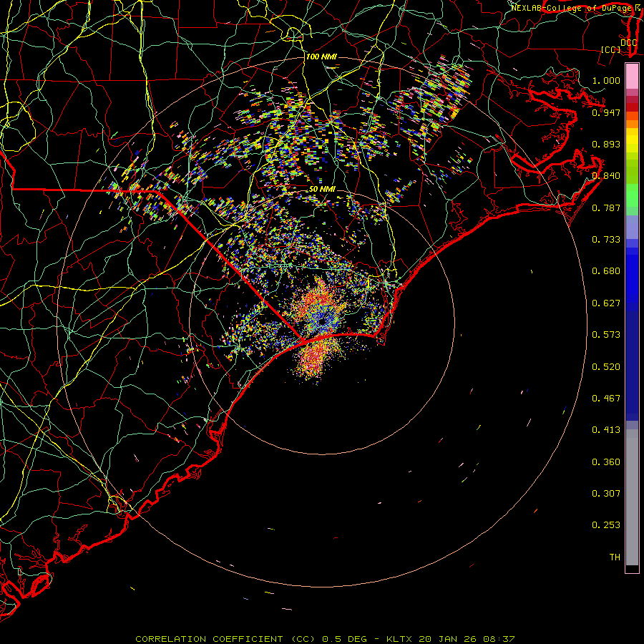Pick the gray segment of the color bar
Screen dimensions: 644x644
(x=632, y=497)
